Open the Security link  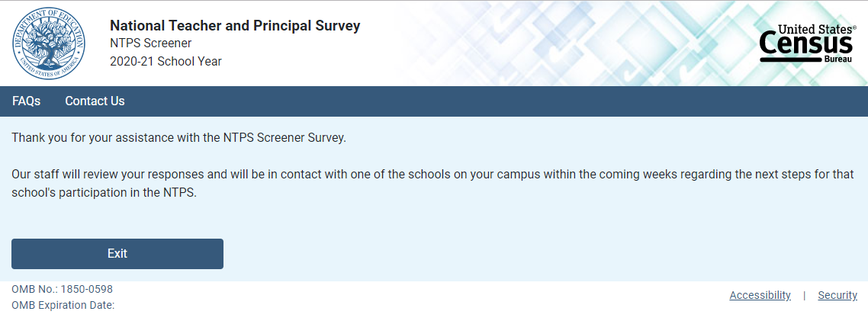[837, 295]
